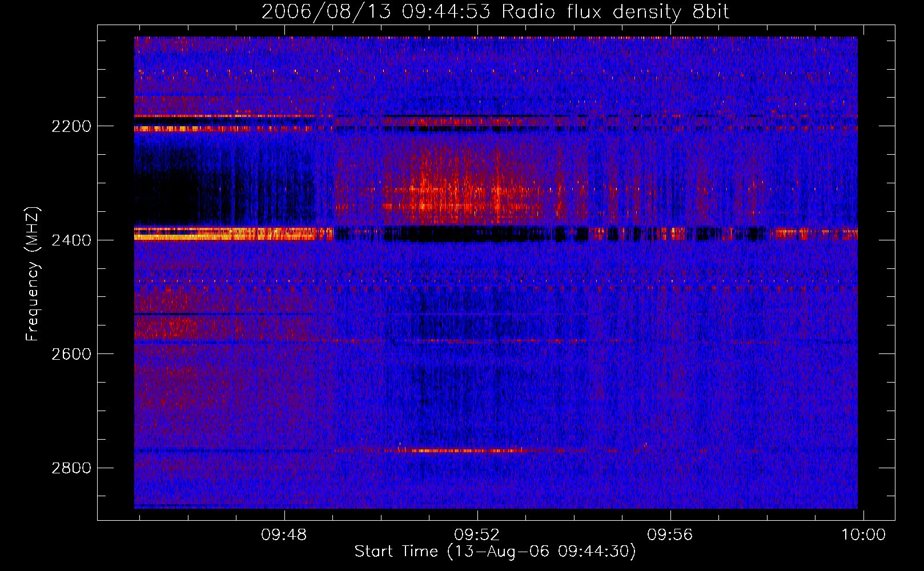Click the 09:56 time axis label

pyautogui.click(x=670, y=534)
